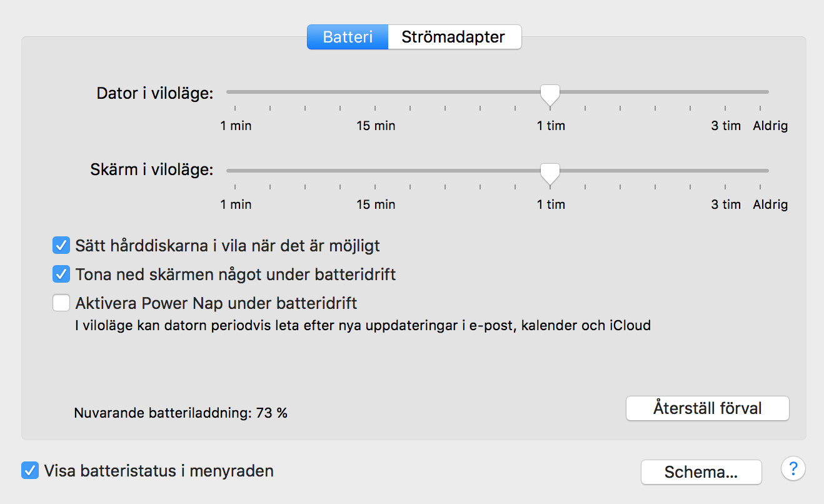This screenshot has height=504, width=824.
Task: Switch to the Batteri tab
Action: pyautogui.click(x=348, y=37)
